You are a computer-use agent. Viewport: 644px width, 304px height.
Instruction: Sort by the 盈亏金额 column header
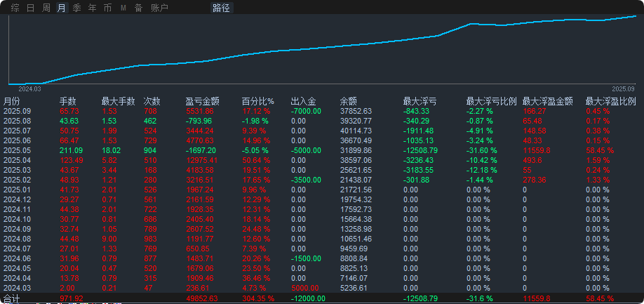[x=203, y=101]
